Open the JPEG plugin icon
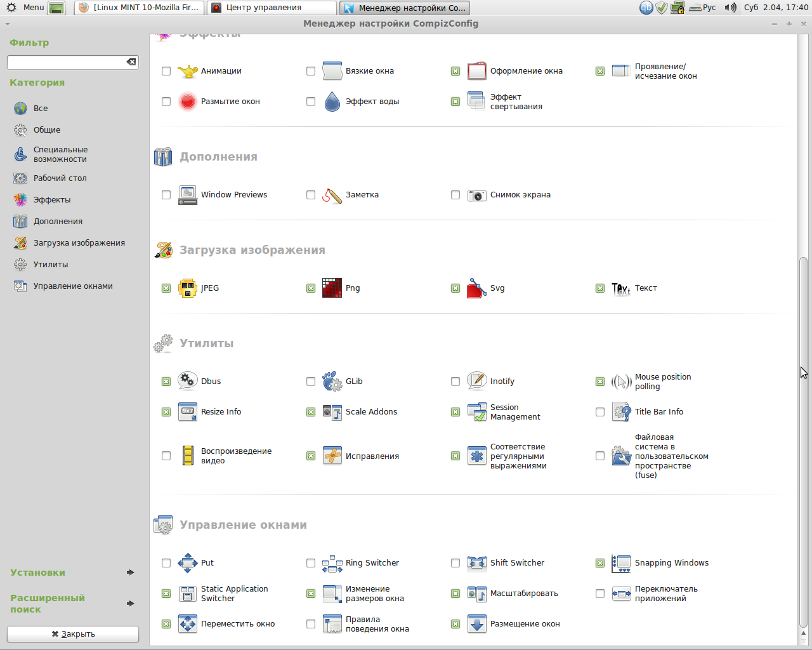Viewport: 812px width, 650px height. (188, 288)
